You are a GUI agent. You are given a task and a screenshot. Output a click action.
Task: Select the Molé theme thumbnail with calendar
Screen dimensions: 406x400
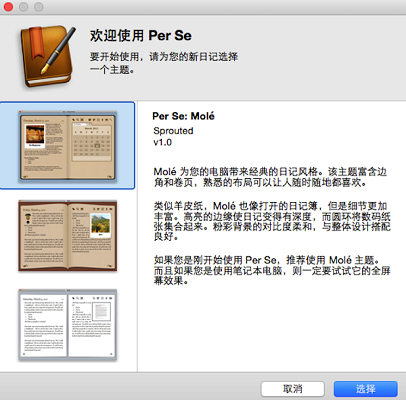[67, 146]
